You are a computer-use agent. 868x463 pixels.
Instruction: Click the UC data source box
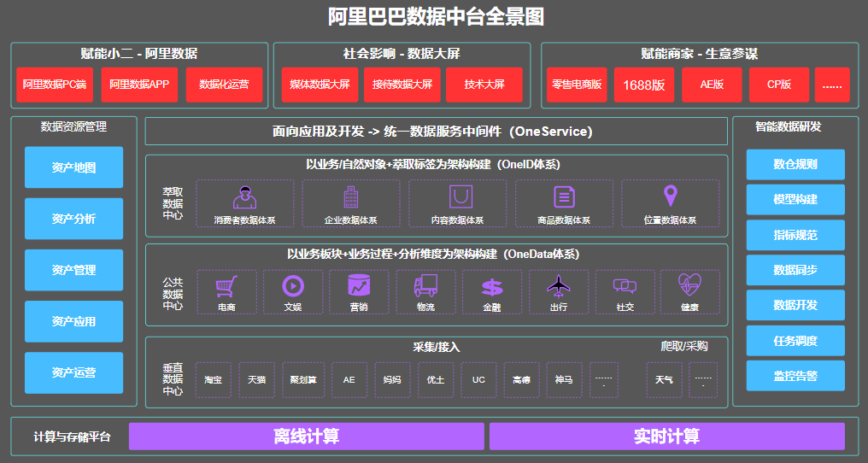click(x=478, y=380)
